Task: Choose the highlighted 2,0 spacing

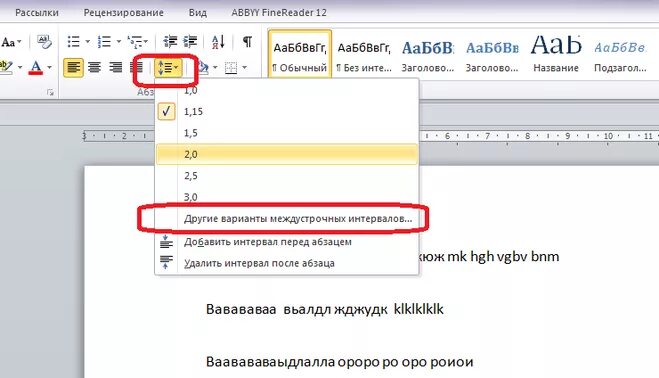Action: click(287, 154)
